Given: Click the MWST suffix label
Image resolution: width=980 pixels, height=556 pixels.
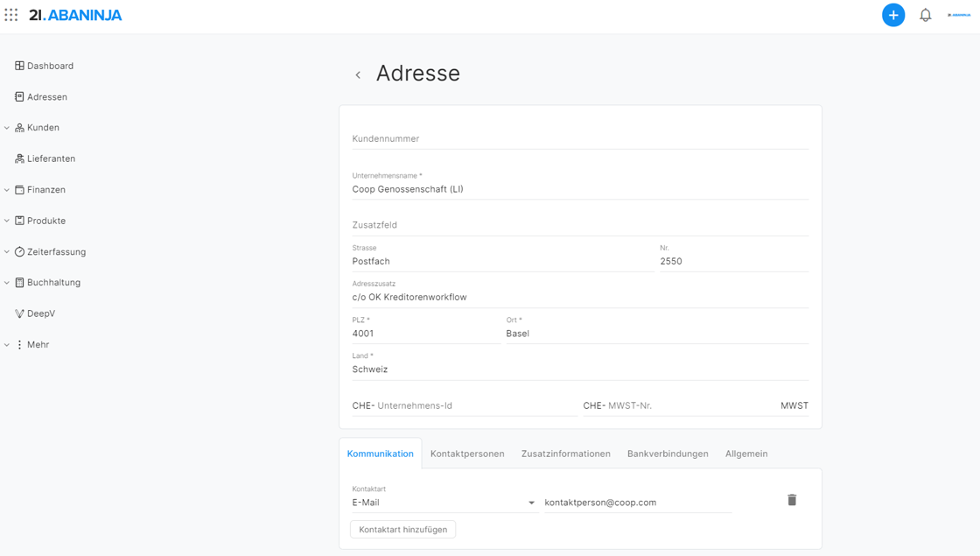Looking at the screenshot, I should (x=794, y=406).
